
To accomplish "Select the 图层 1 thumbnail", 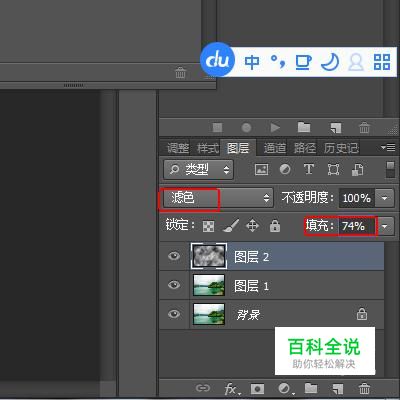I will [209, 285].
